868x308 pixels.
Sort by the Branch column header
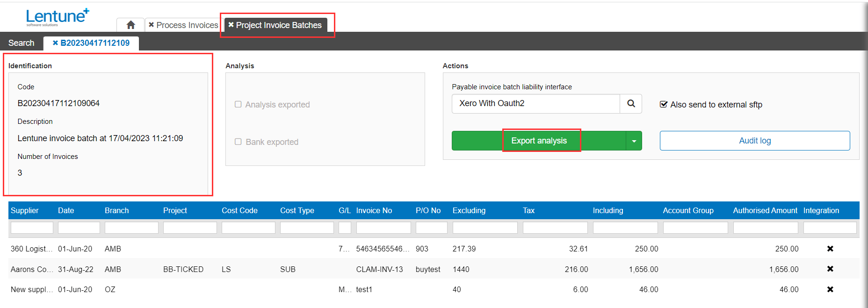(x=116, y=210)
